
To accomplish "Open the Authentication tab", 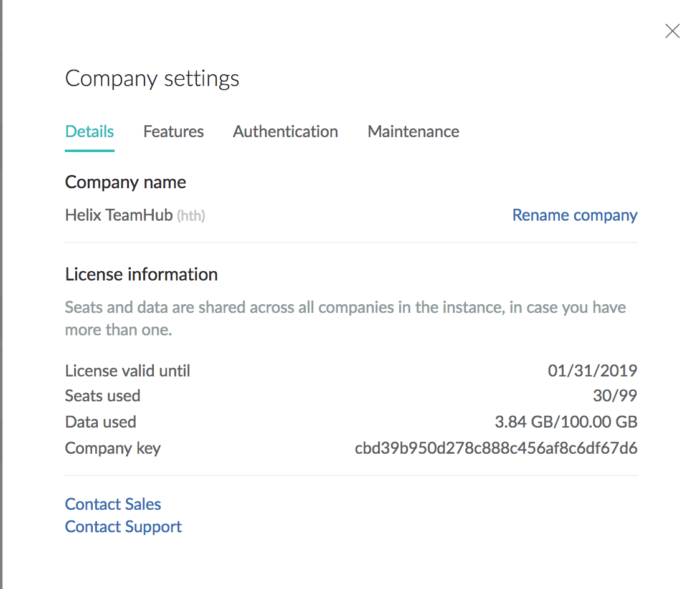I will pos(285,132).
